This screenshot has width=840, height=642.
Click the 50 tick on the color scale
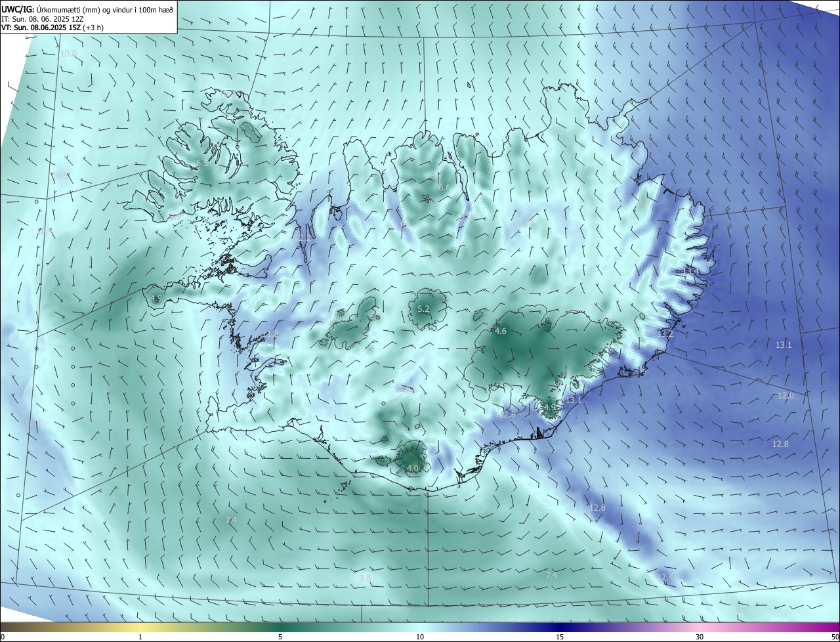pos(835,637)
